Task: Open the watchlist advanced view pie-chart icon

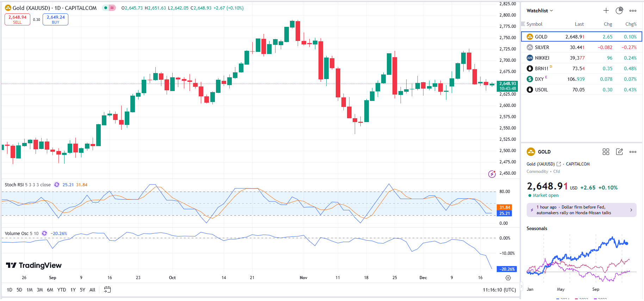Action: [x=619, y=11]
